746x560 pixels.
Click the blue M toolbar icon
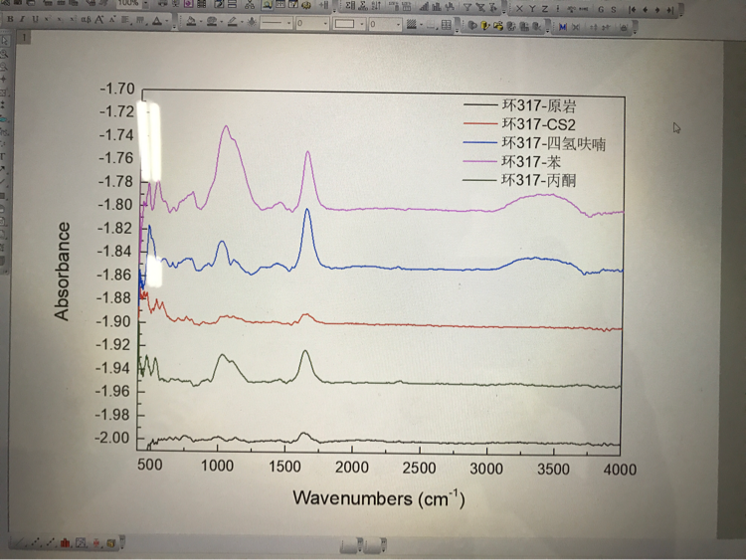(x=563, y=26)
